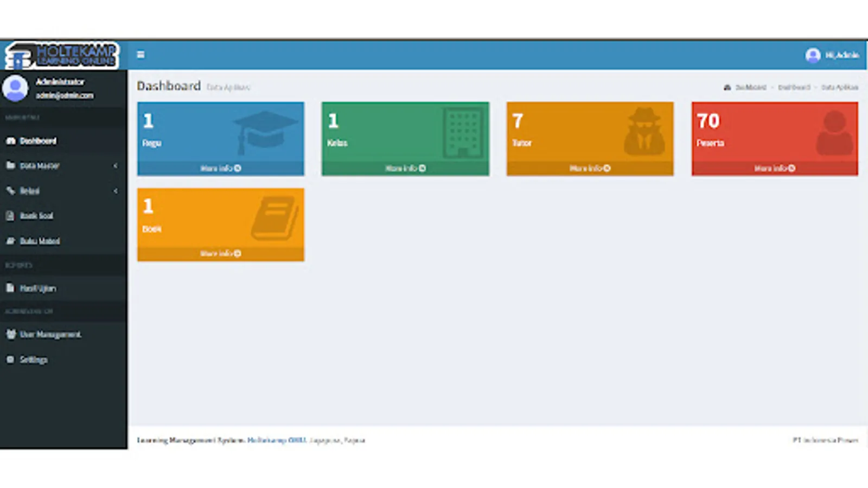This screenshot has height=488, width=868.
Task: Click the breadcrumb dashboard home icon
Action: click(727, 87)
